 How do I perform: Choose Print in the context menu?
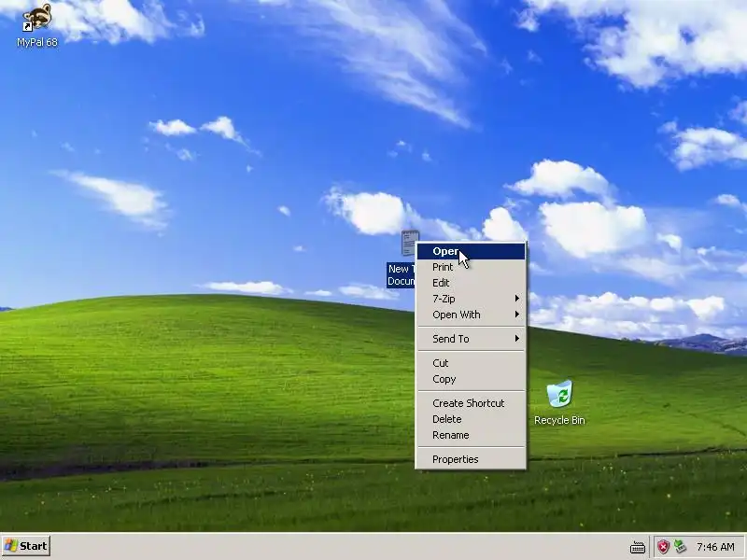coord(472,267)
